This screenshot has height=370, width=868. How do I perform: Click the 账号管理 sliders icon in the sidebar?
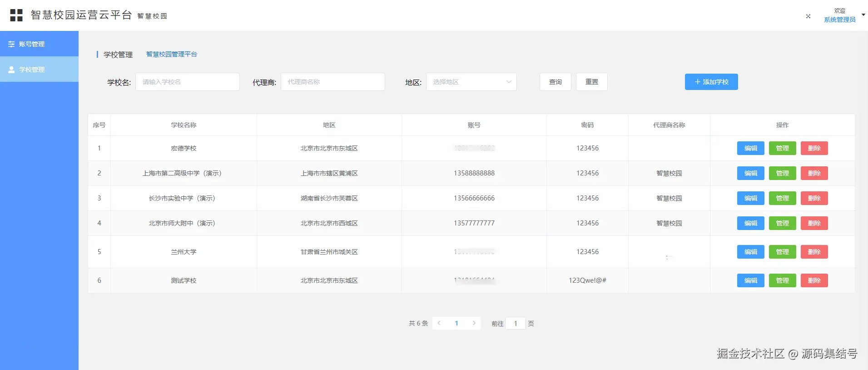[11, 44]
